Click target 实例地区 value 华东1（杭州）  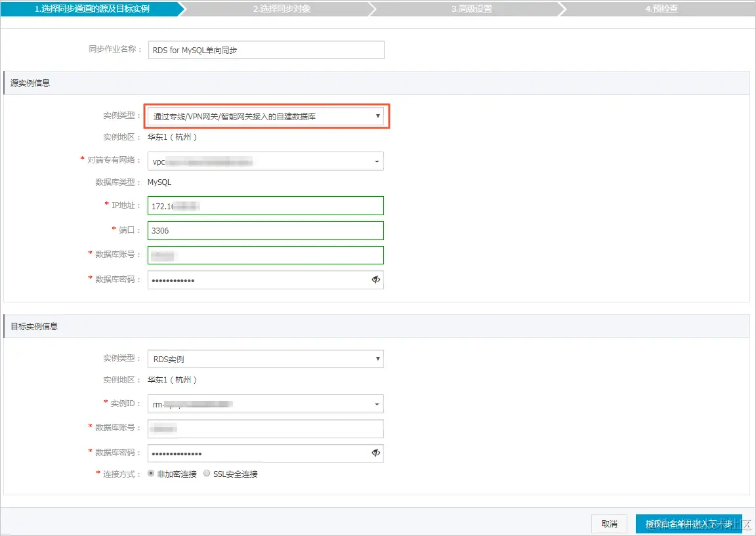[x=172, y=380]
